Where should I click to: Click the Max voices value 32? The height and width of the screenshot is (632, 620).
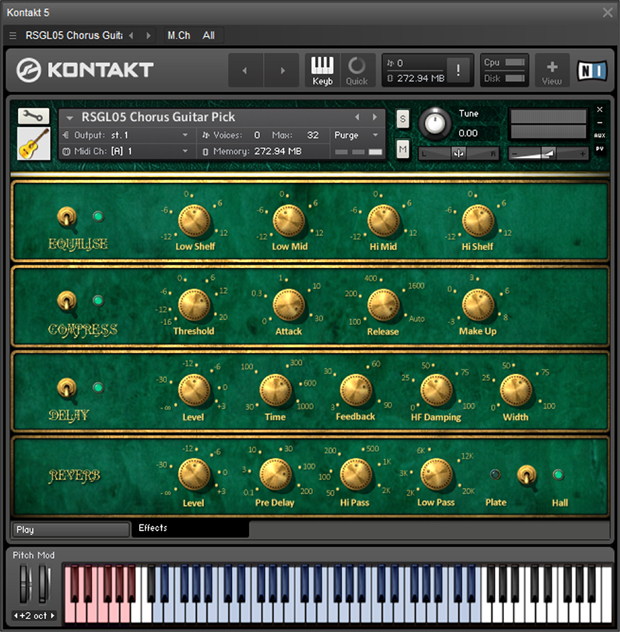click(313, 135)
